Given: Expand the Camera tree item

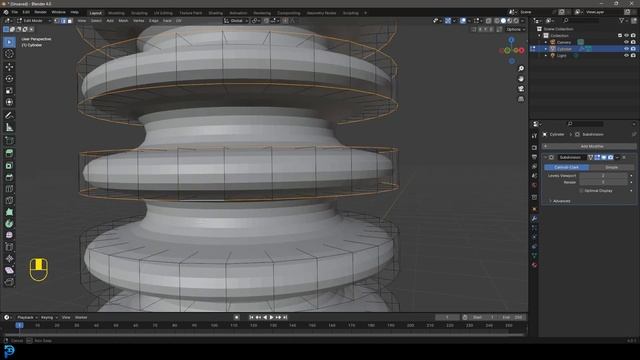Looking at the screenshot, I should 546,42.
